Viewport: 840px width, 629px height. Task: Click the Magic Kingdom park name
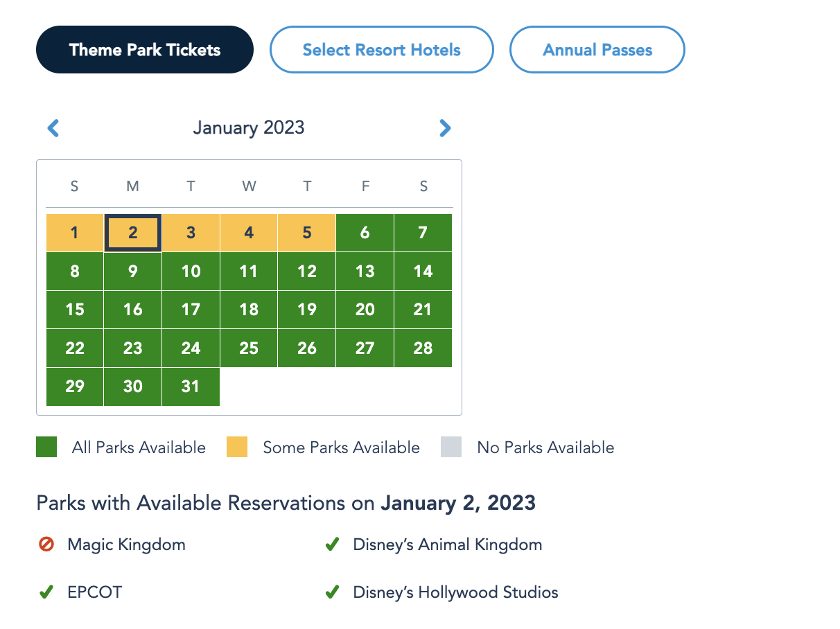(x=126, y=544)
